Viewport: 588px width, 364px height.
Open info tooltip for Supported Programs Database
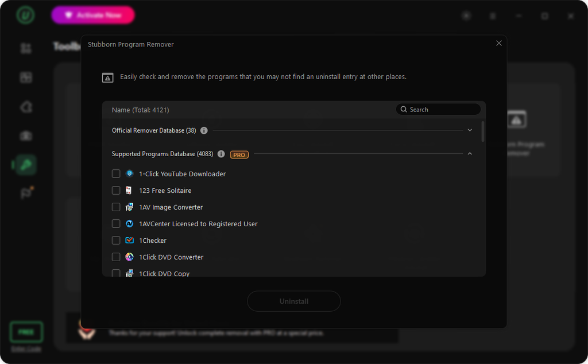click(x=221, y=154)
